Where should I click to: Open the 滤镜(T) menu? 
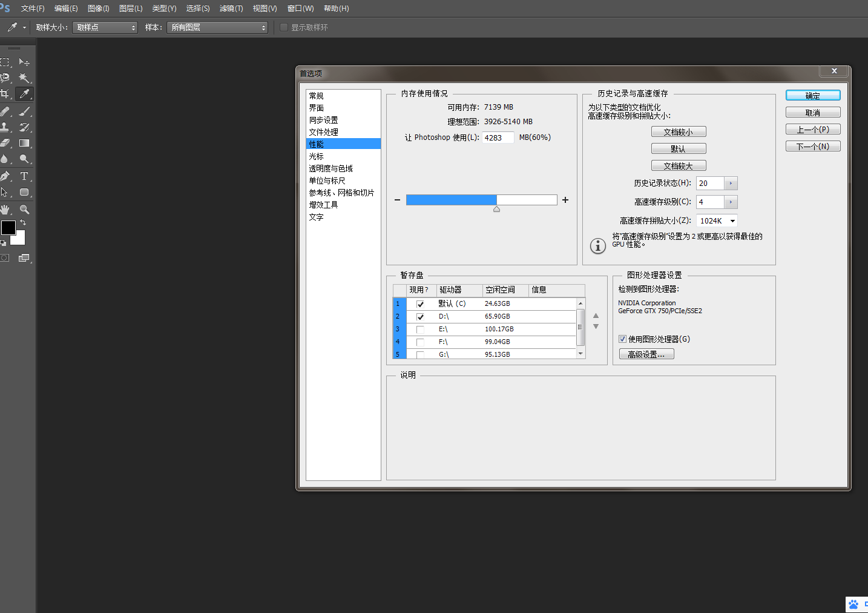231,8
